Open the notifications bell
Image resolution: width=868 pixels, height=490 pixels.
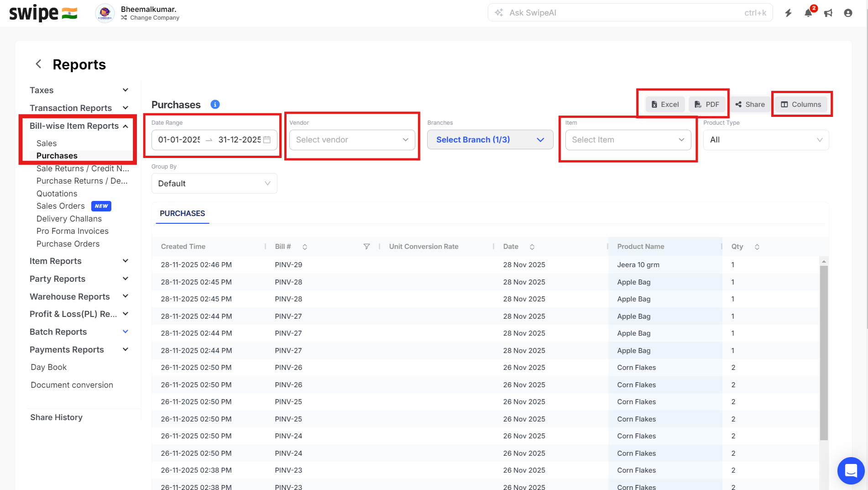[808, 13]
